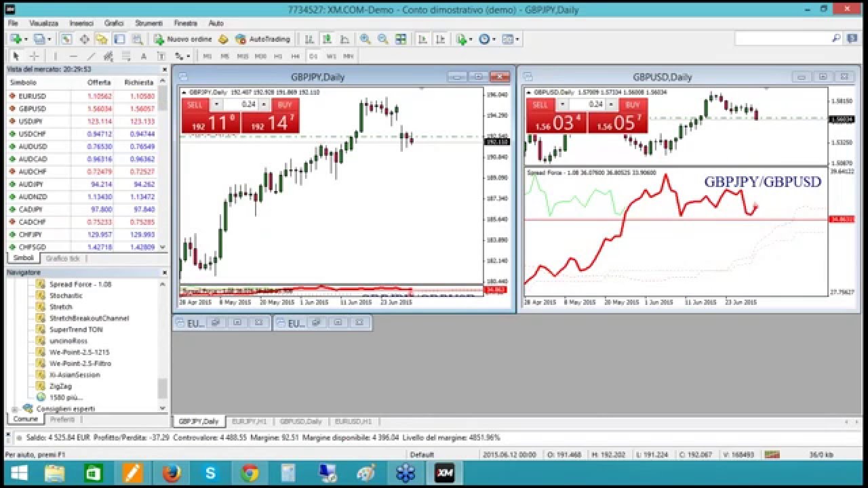The width and height of the screenshot is (868, 488).
Task: Select the M15 timeframe
Action: click(x=242, y=56)
